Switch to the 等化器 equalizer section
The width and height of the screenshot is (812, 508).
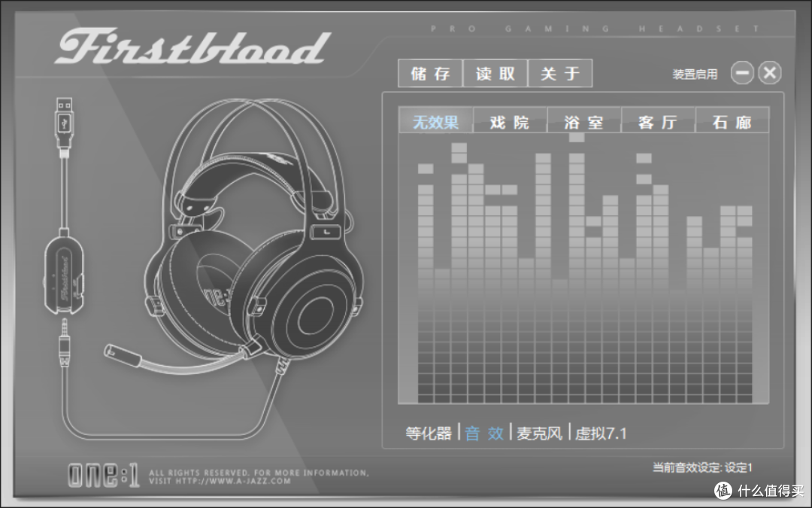tap(429, 433)
